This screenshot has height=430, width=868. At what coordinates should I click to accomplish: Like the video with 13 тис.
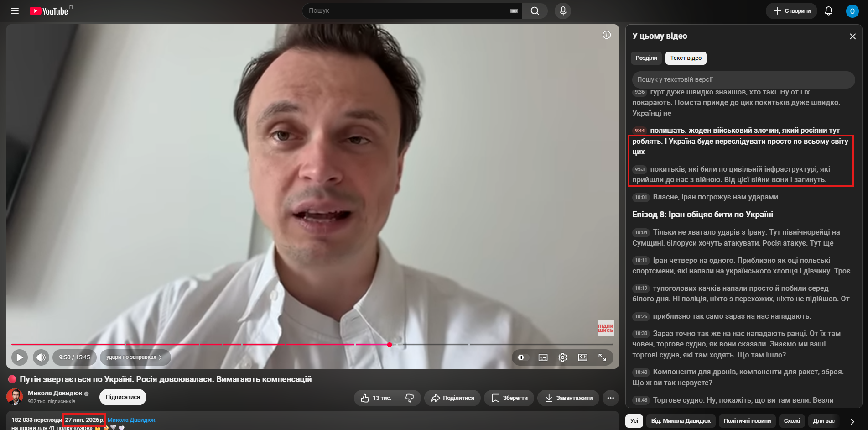point(376,398)
